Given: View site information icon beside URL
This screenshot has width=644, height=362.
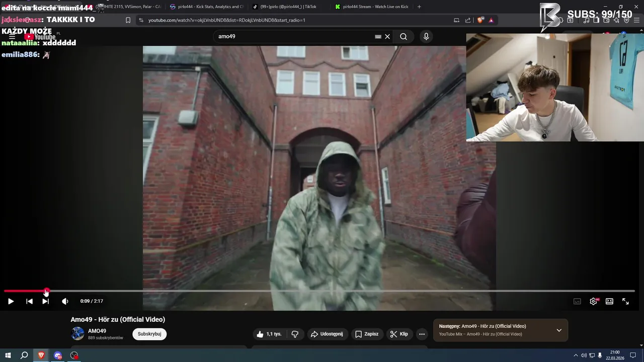Looking at the screenshot, I should click(141, 20).
